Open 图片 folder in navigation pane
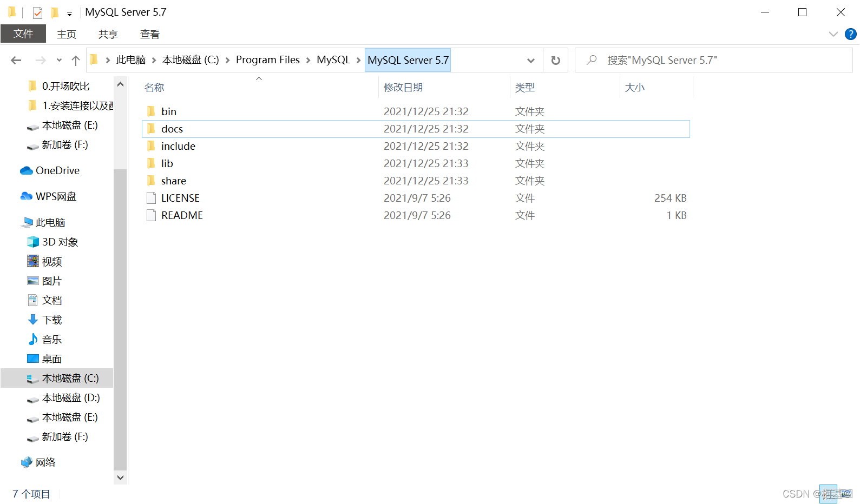 tap(51, 281)
